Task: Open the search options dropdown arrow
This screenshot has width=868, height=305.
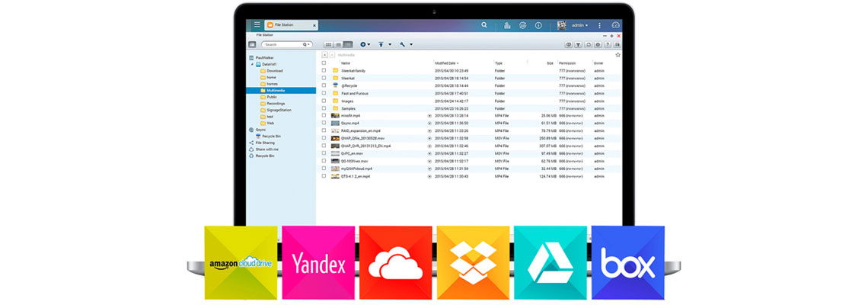Action: [x=309, y=44]
